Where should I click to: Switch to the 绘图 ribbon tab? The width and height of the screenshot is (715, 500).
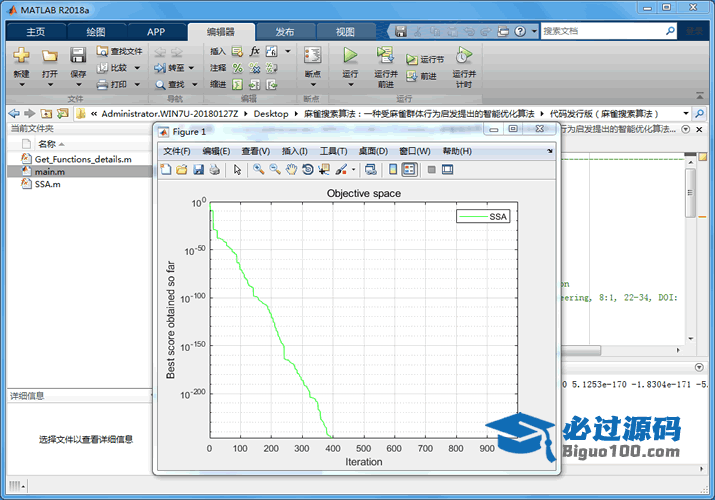[x=96, y=31]
